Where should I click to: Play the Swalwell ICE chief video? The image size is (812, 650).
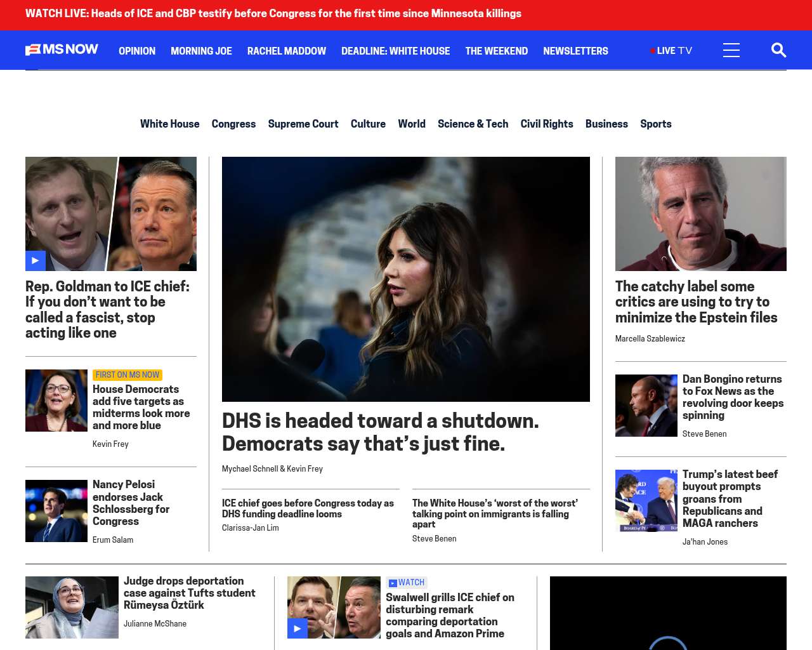tap(298, 628)
